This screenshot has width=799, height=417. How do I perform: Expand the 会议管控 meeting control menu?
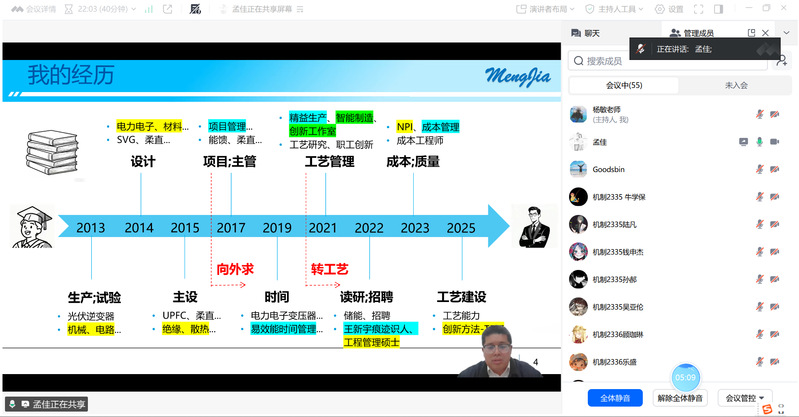point(745,397)
